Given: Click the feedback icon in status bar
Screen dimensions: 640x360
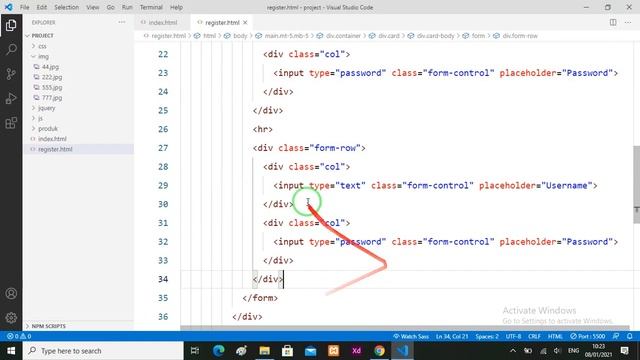Looking at the screenshot, I should (x=616, y=336).
